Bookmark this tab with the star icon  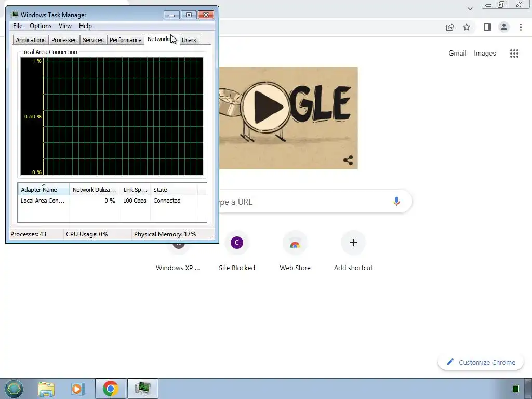(467, 27)
